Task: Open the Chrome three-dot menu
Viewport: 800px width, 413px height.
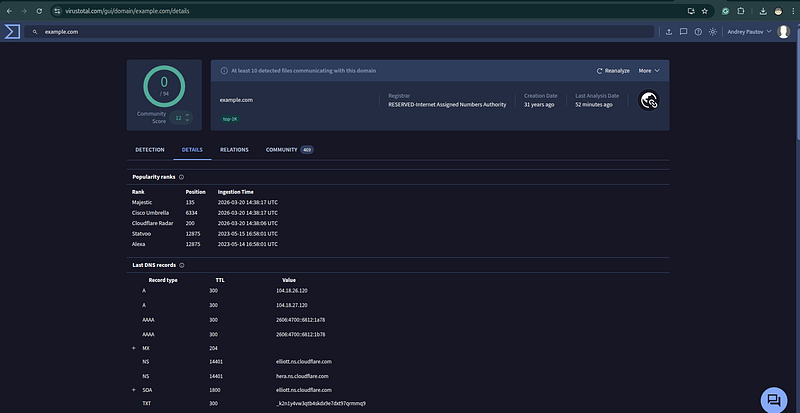Action: point(793,11)
